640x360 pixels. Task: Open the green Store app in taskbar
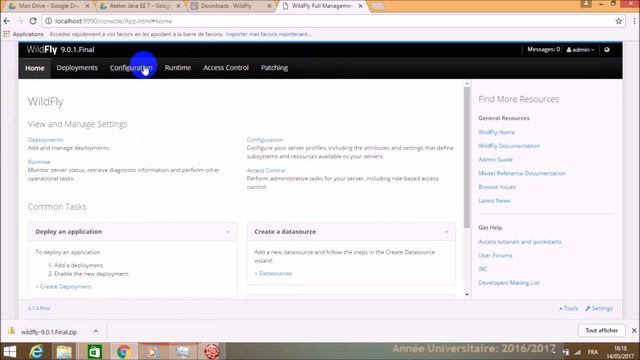pos(94,351)
